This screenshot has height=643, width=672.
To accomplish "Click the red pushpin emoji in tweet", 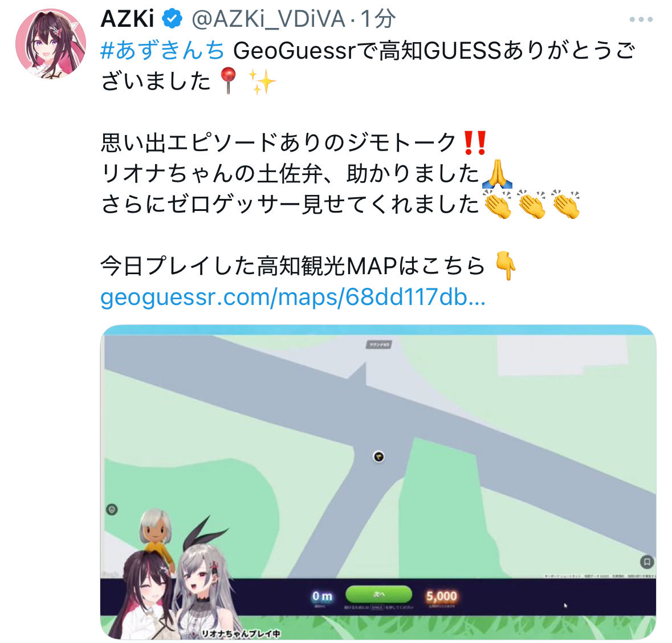I will [228, 80].
